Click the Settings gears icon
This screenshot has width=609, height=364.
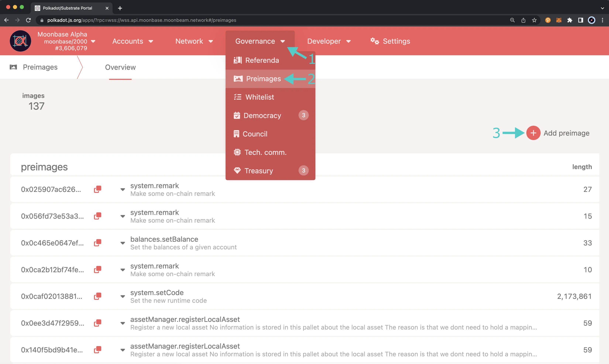[x=375, y=41]
